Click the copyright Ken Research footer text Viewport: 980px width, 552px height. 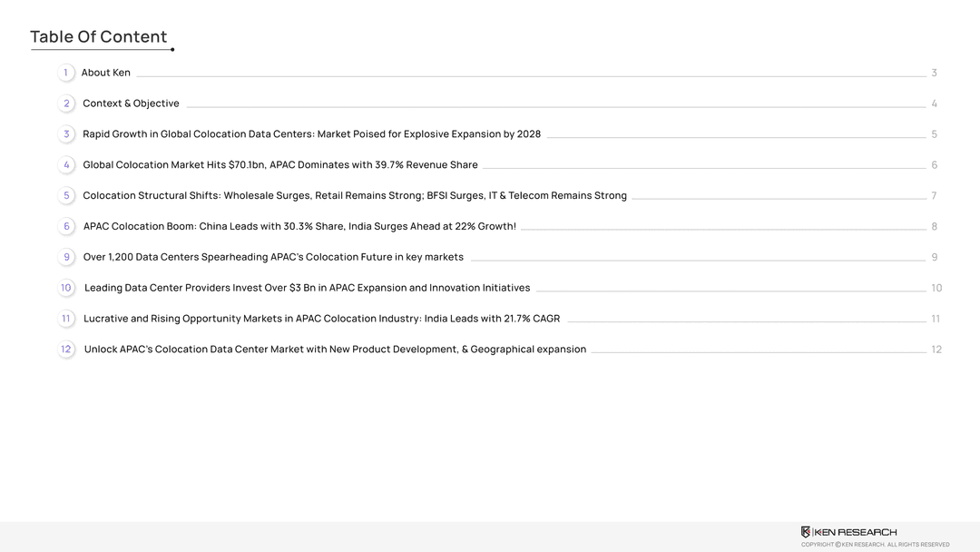(x=875, y=545)
